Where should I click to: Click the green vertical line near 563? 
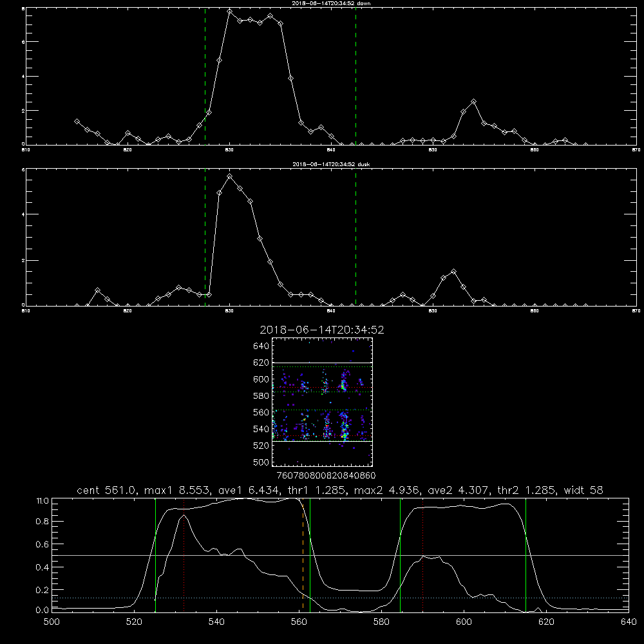click(310, 555)
